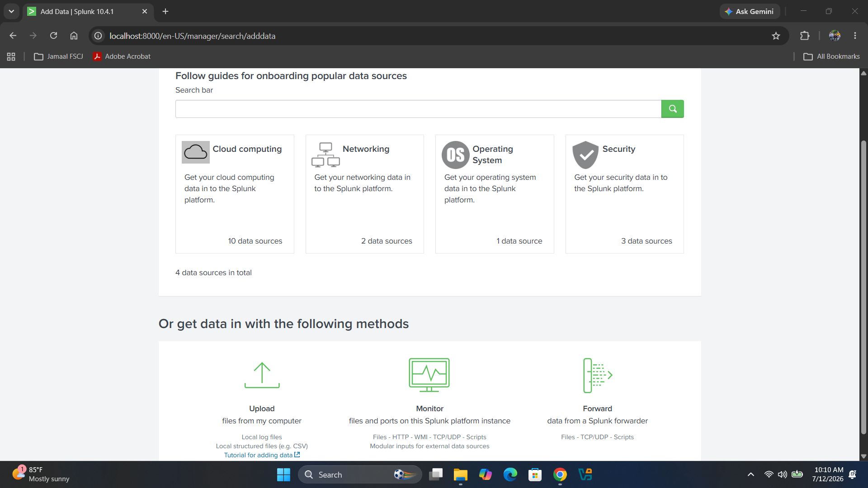
Task: Open All Bookmarks folder
Action: click(831, 56)
